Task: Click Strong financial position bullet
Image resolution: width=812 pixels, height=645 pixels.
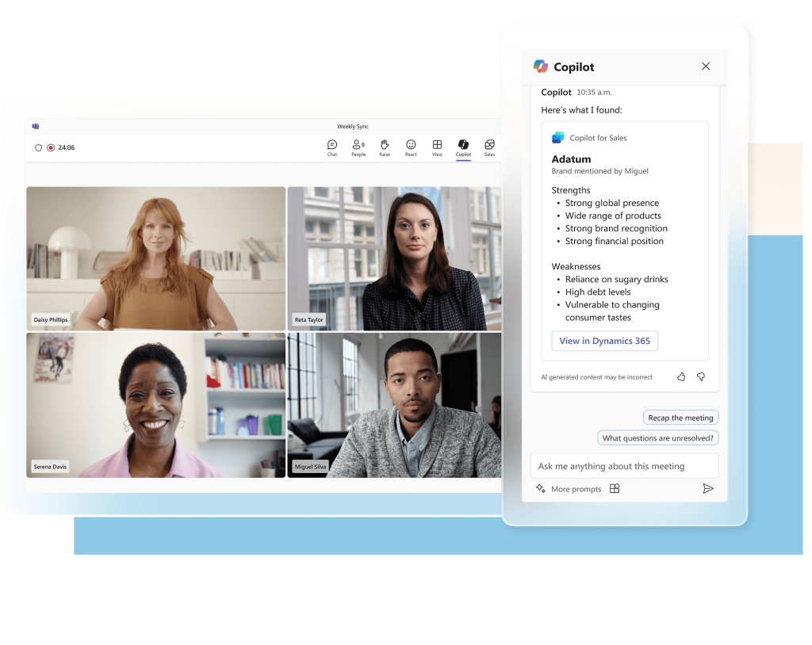Action: tap(615, 241)
